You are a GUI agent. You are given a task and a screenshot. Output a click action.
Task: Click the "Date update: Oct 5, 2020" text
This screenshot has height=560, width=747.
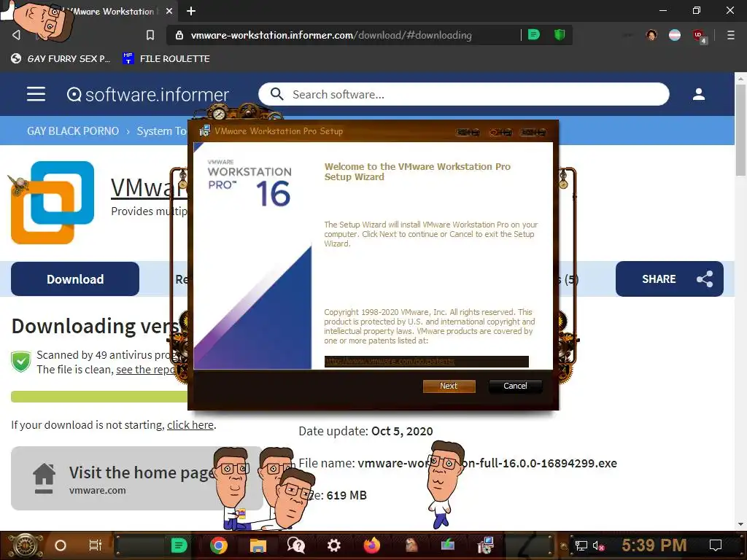pyautogui.click(x=365, y=431)
